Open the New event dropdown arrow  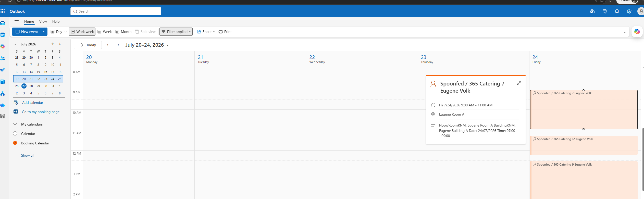click(x=44, y=32)
